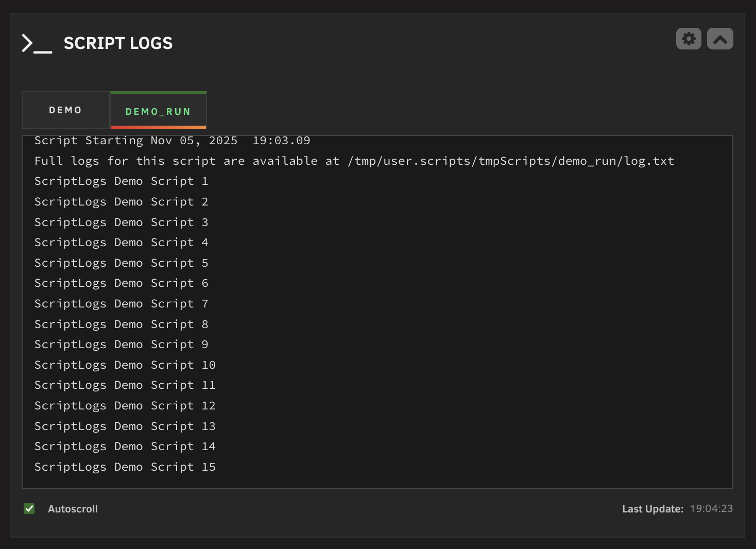756x549 pixels.
Task: Click the Autoscroll label
Action: pos(73,509)
